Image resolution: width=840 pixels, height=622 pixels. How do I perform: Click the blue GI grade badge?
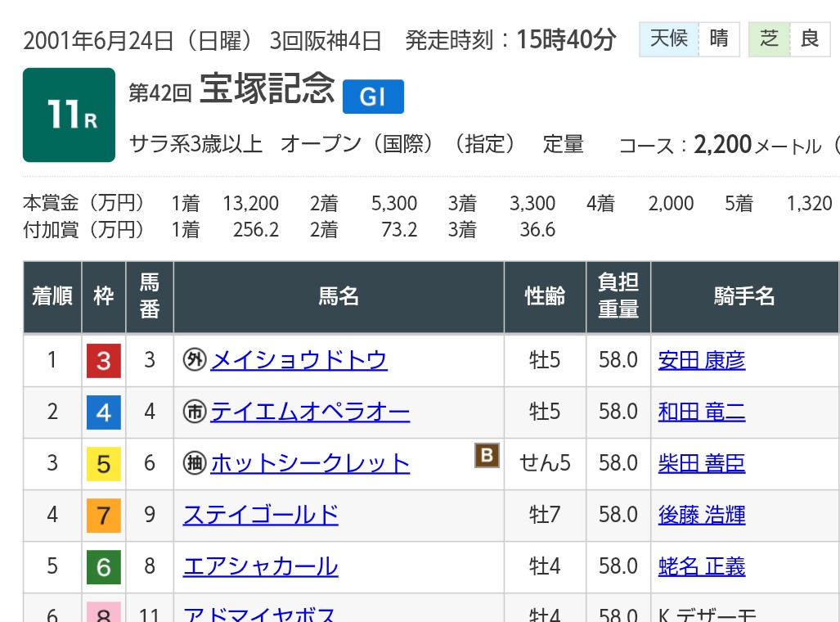[373, 97]
